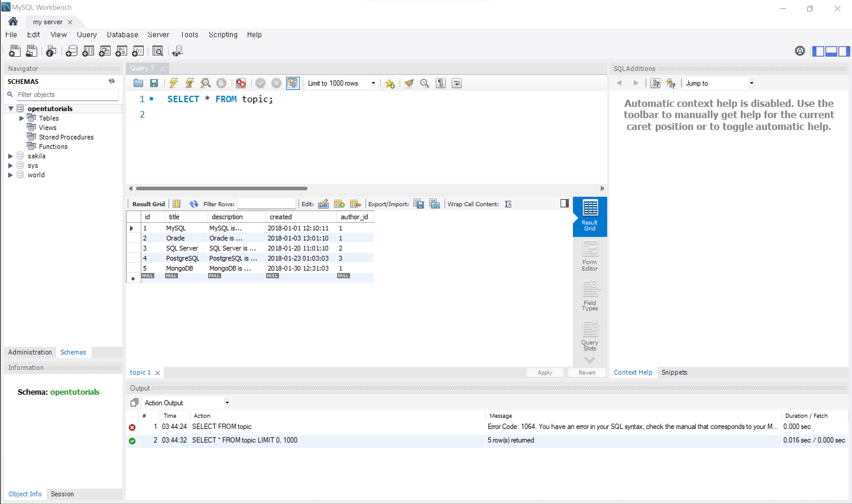
Task: Click the Filter objects search field
Action: (67, 95)
